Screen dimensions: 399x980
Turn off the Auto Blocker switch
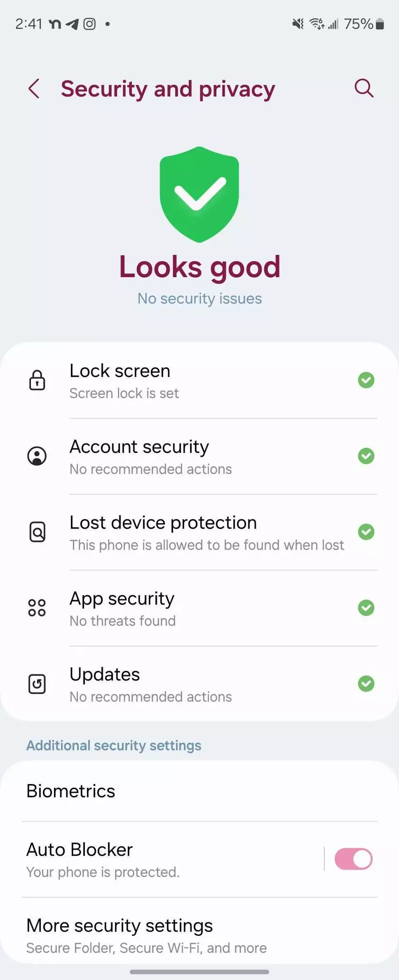pos(353,859)
